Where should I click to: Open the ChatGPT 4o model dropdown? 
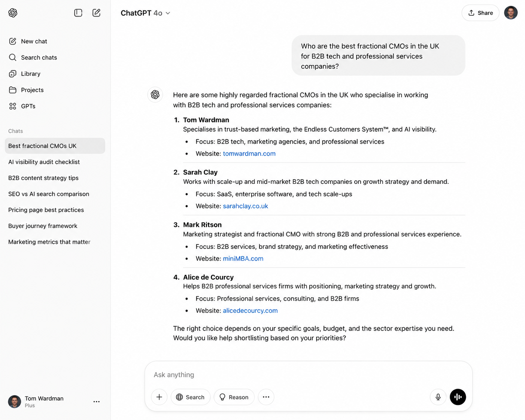click(145, 13)
